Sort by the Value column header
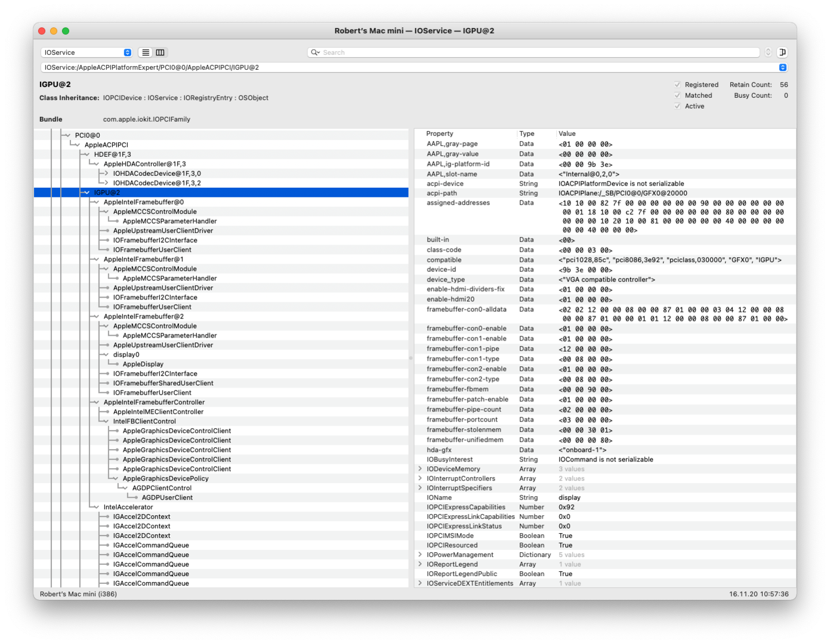Viewport: 830px width, 644px height. coord(567,134)
